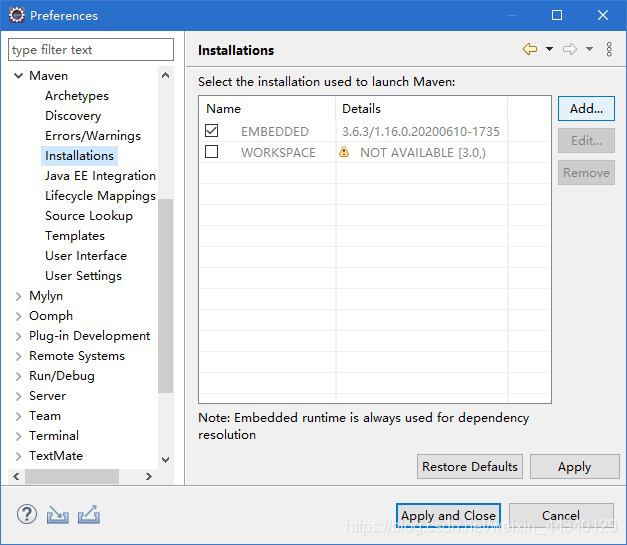Open Java EE Integration page
This screenshot has width=627, height=545.
point(100,176)
